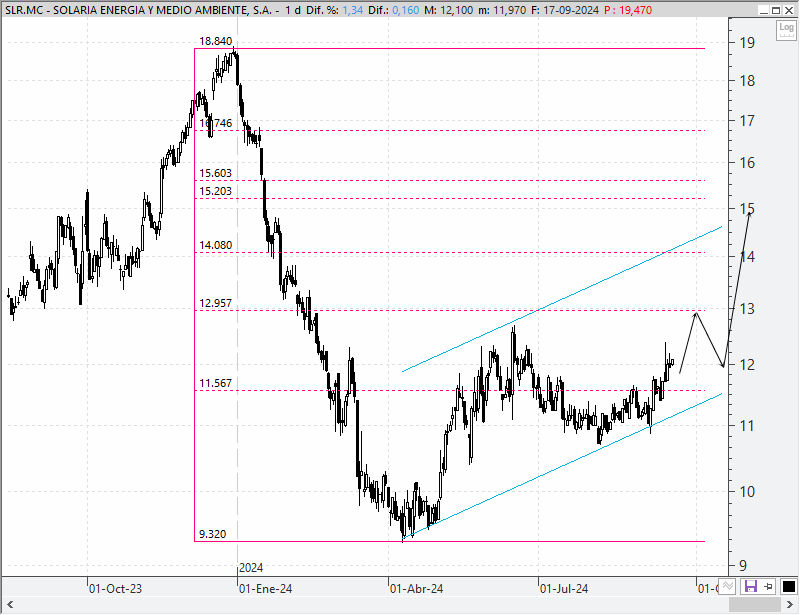Click the Fibonacci level label 11.567
The width and height of the screenshot is (800, 615).
(x=215, y=384)
